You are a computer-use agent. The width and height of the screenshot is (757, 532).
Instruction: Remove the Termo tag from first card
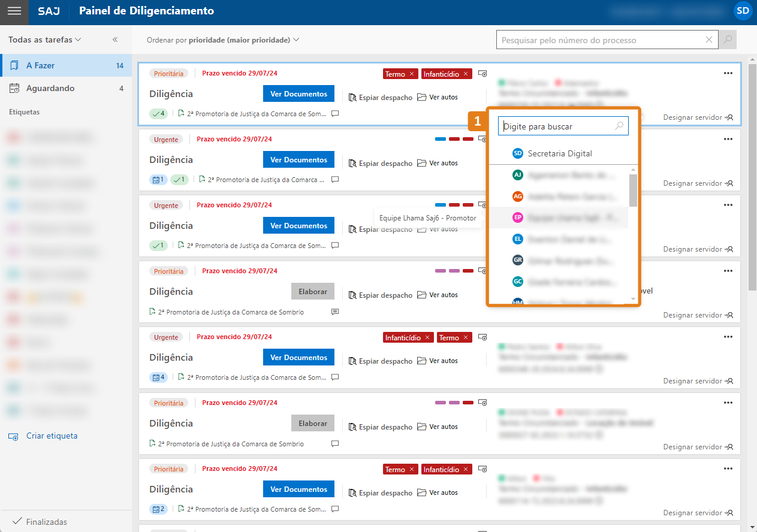412,74
